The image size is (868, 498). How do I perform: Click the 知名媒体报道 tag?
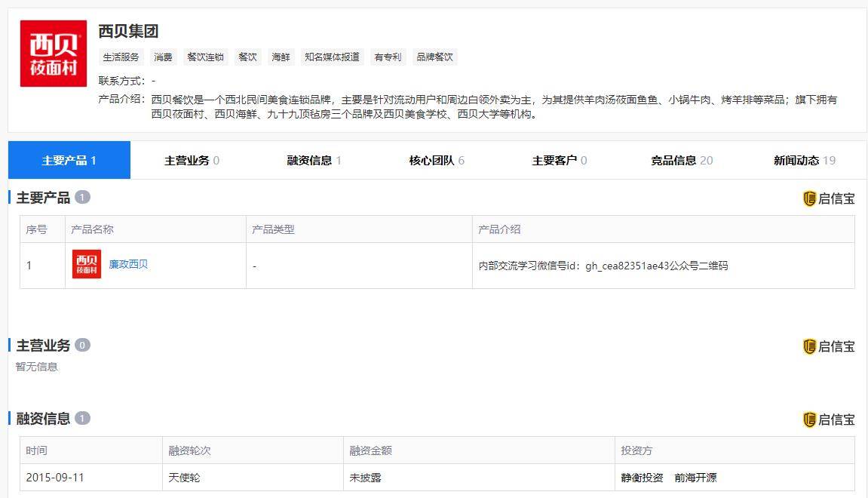(332, 57)
